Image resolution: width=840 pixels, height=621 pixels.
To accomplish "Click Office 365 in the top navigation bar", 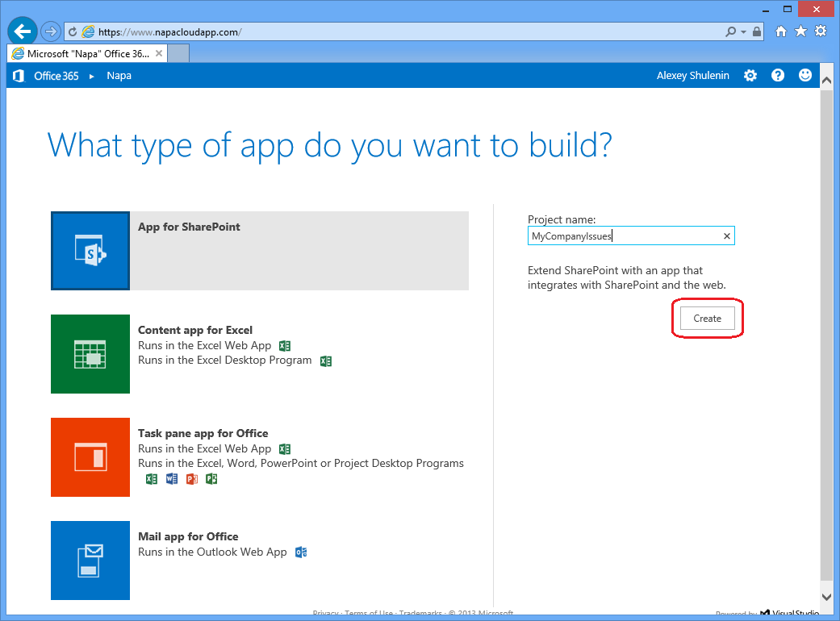I will point(56,75).
